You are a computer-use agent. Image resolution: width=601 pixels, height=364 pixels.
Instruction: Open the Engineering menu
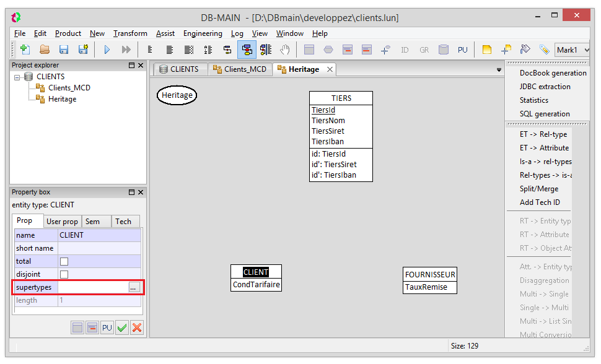tap(203, 33)
